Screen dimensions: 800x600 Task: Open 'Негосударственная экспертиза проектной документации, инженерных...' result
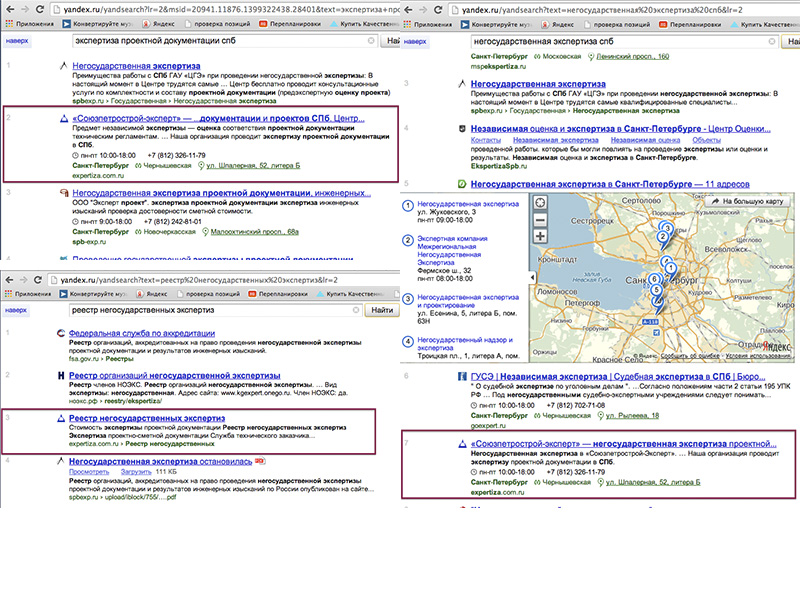(x=221, y=193)
